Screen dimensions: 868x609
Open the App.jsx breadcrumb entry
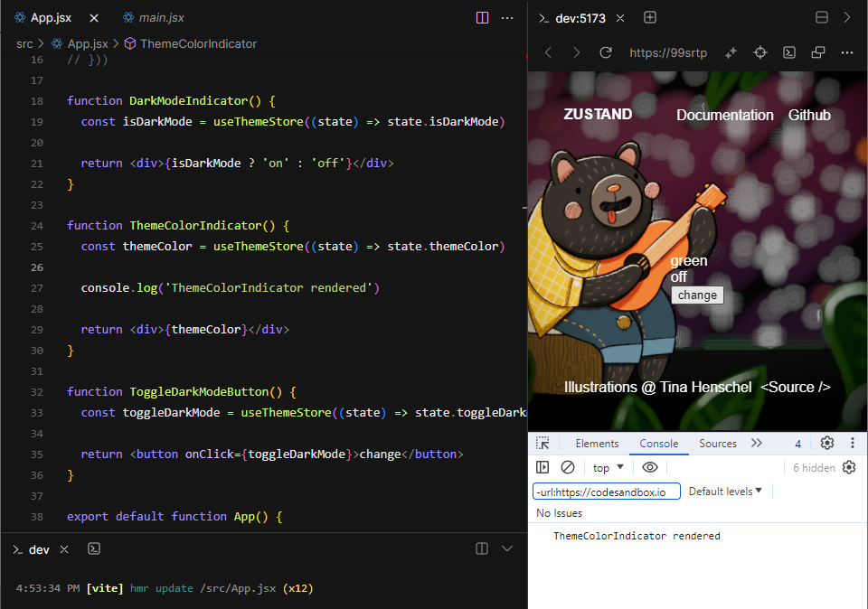point(80,43)
